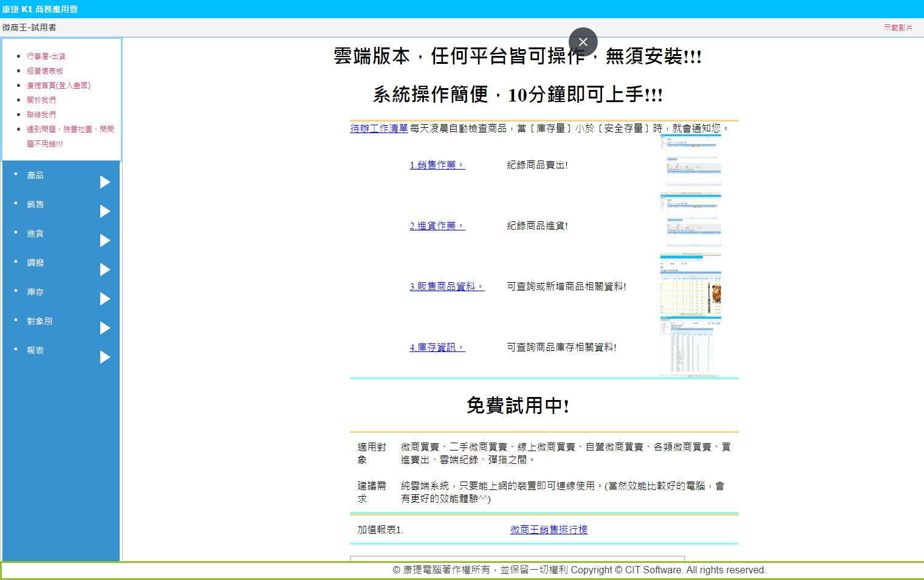The height and width of the screenshot is (580, 924).
Task: Open the 待辦工作清單 link
Action: click(379, 128)
